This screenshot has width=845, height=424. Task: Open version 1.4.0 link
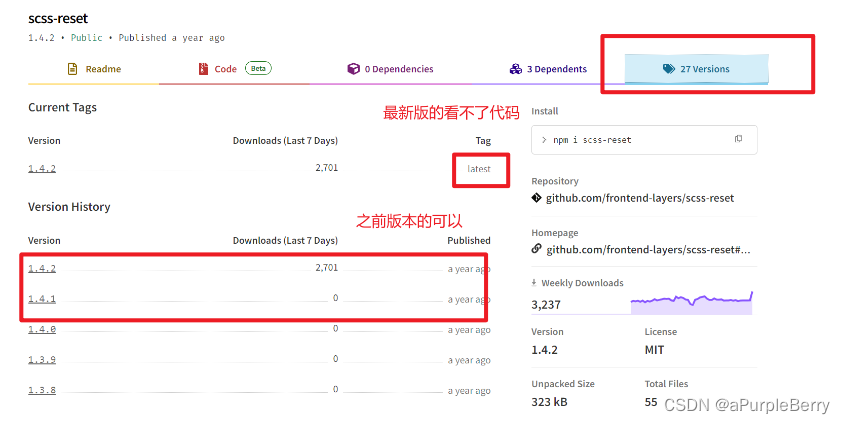[x=42, y=329]
